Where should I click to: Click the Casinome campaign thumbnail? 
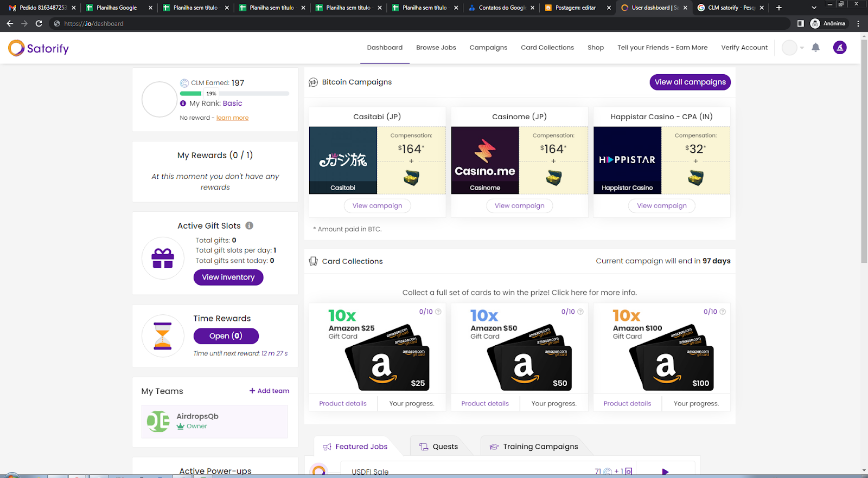point(485,160)
